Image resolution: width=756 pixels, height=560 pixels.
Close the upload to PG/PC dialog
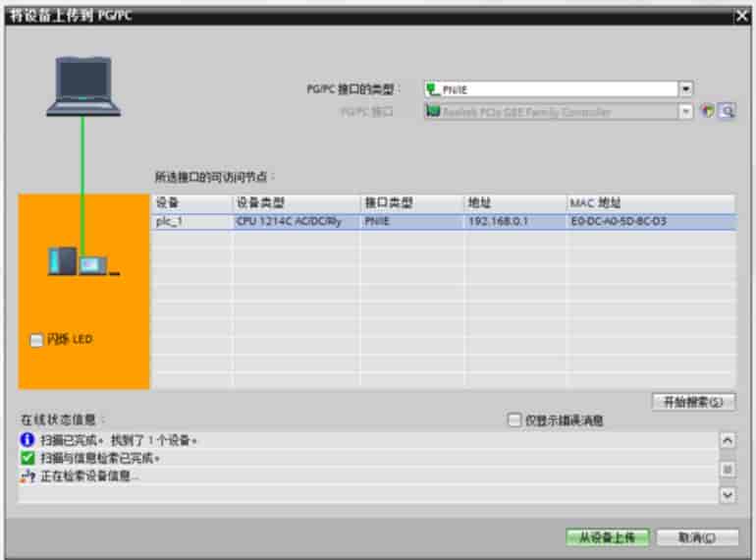[742, 16]
